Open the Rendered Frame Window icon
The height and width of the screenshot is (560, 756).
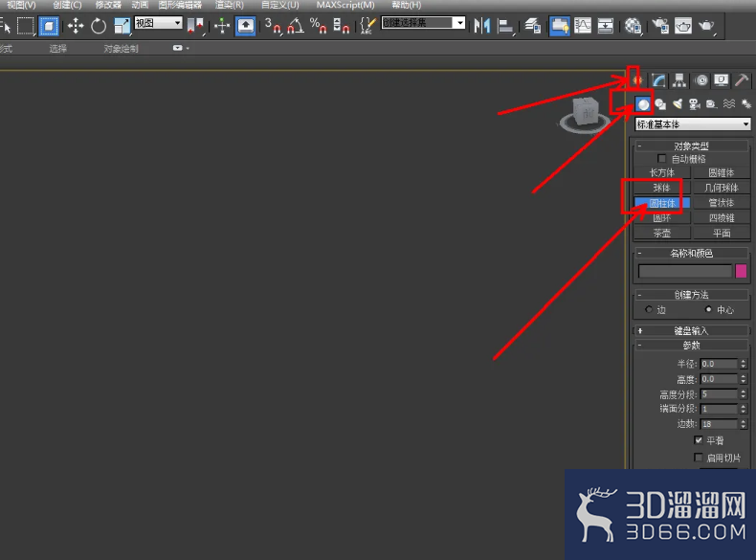click(x=682, y=25)
